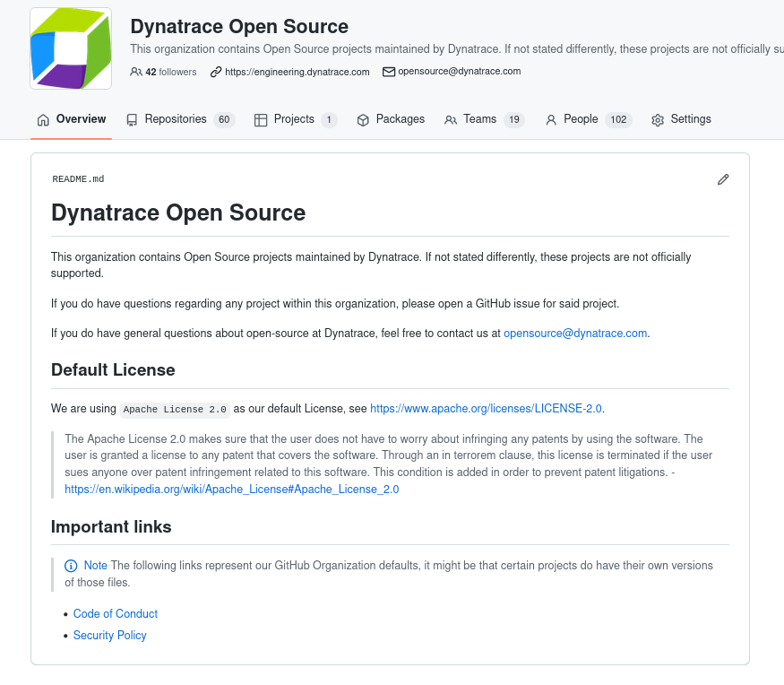
Task: Click the People person icon
Action: tap(551, 120)
